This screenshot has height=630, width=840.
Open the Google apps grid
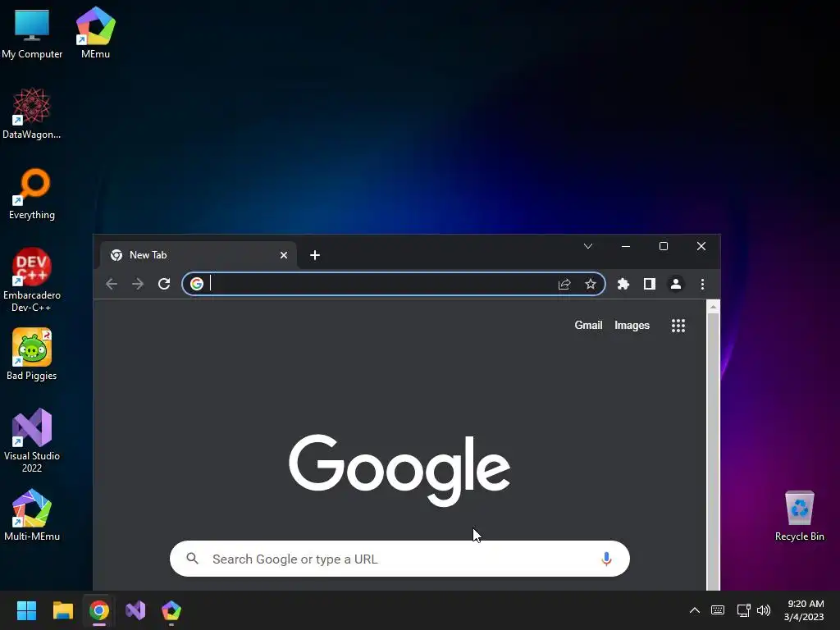(678, 326)
